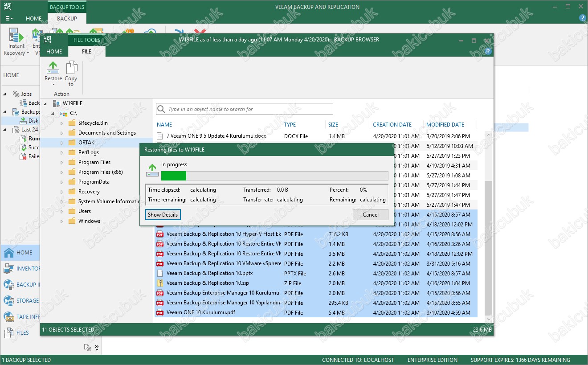Select the Veeam Backup & Replication 10.zip file

207,283
